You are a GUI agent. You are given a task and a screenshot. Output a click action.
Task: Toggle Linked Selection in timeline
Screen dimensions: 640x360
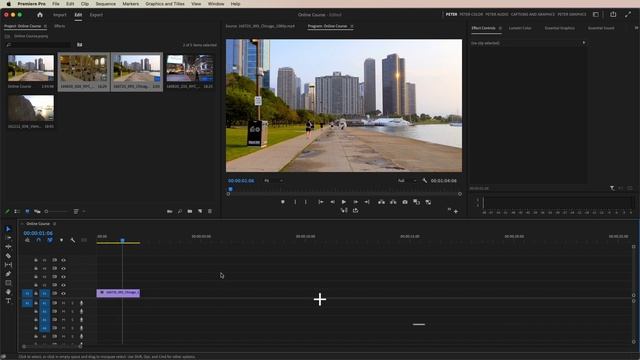[50, 240]
